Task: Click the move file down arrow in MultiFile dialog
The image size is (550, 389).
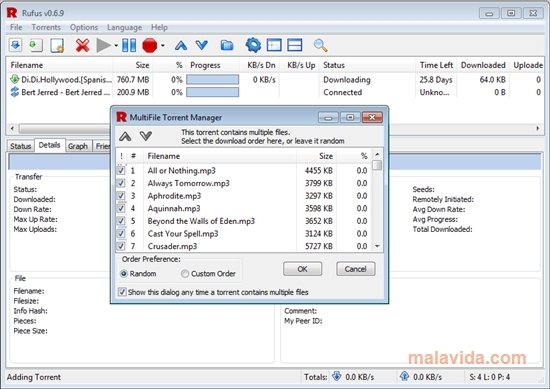Action: coord(146,136)
